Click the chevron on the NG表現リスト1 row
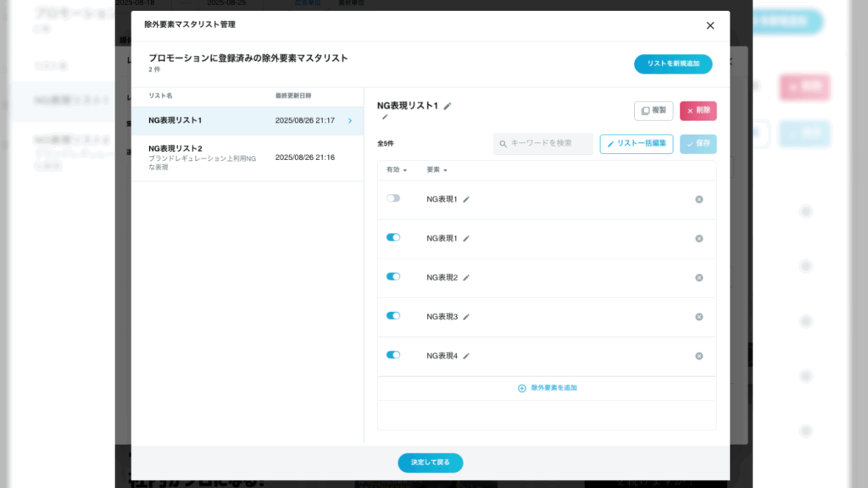 [x=350, y=120]
